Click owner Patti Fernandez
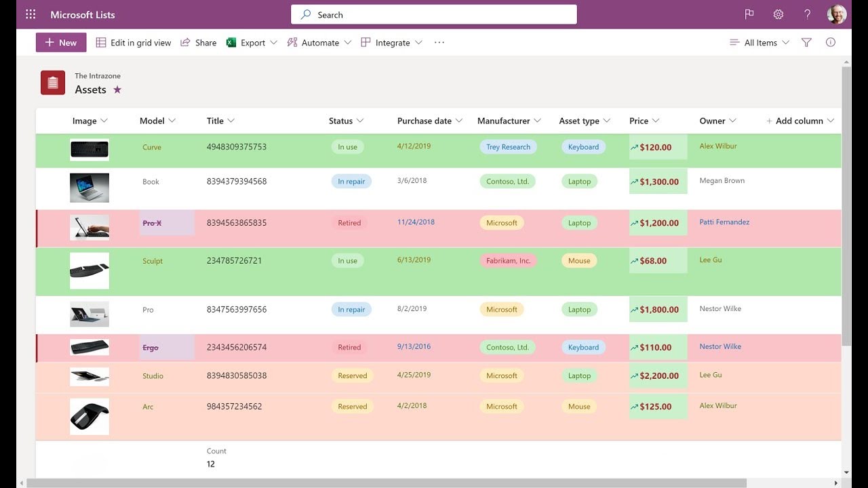 [x=724, y=222]
